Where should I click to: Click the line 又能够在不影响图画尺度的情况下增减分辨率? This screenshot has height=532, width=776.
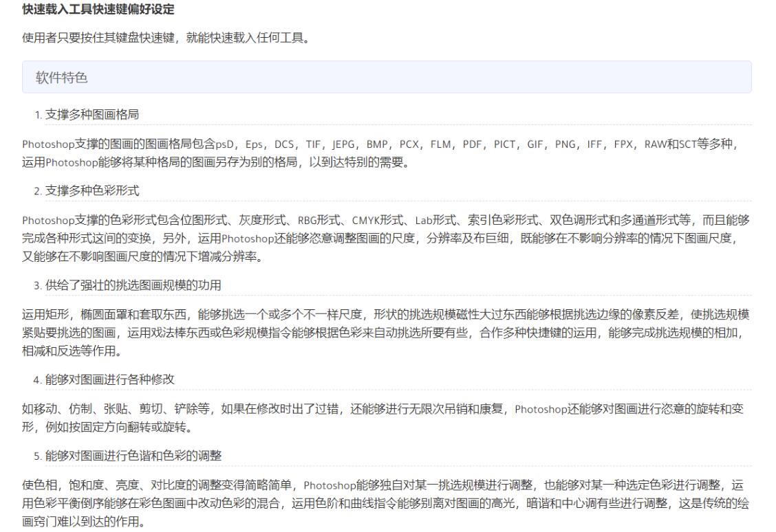pyautogui.click(x=142, y=256)
